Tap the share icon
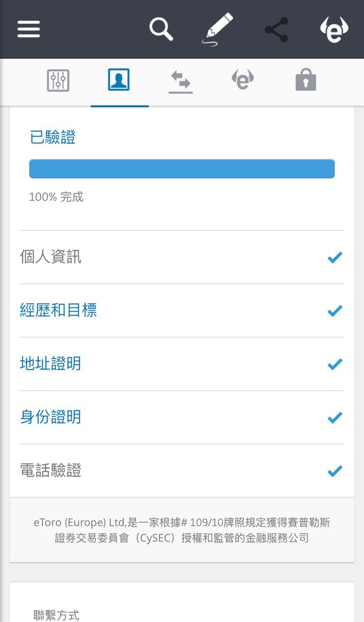Viewport: 364px width, 622px height. click(x=277, y=30)
